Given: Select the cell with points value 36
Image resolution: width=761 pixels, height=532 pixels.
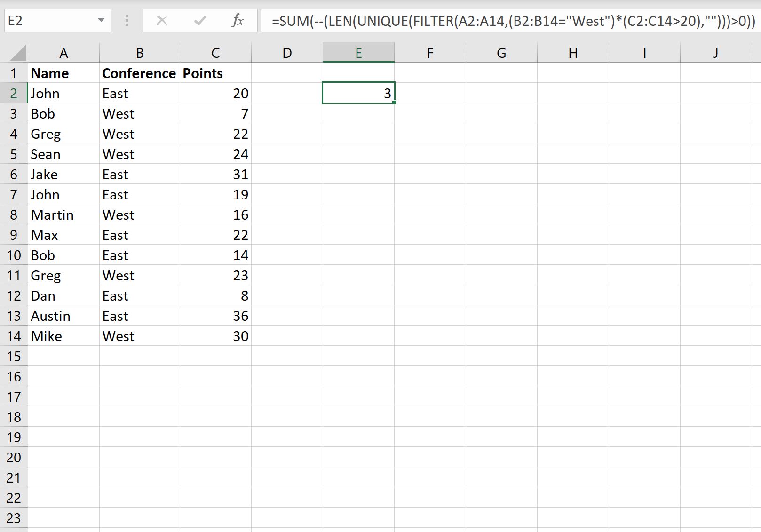Looking at the screenshot, I should [215, 316].
